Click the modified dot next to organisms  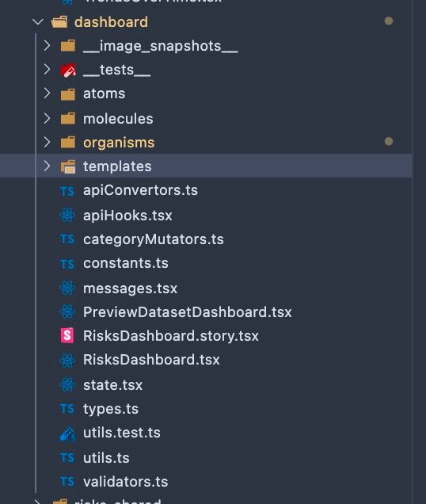tap(389, 141)
